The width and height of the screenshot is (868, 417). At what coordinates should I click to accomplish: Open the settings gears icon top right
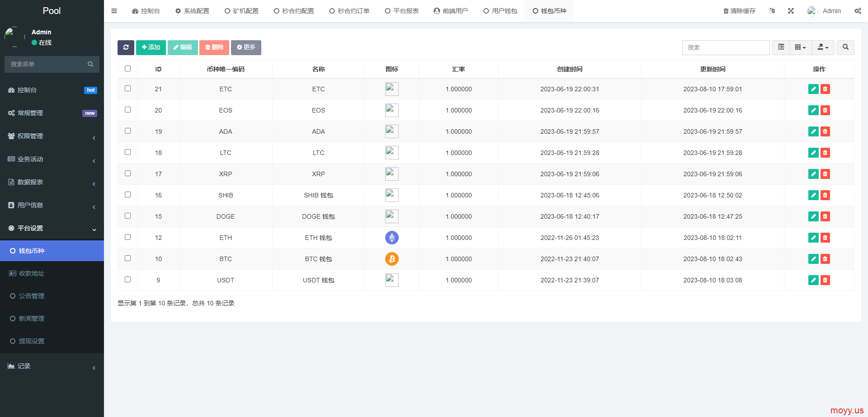pyautogui.click(x=858, y=11)
